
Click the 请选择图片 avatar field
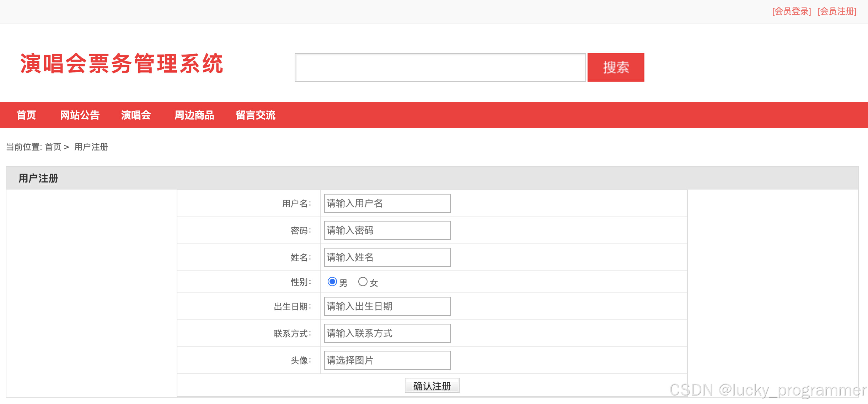tap(387, 360)
